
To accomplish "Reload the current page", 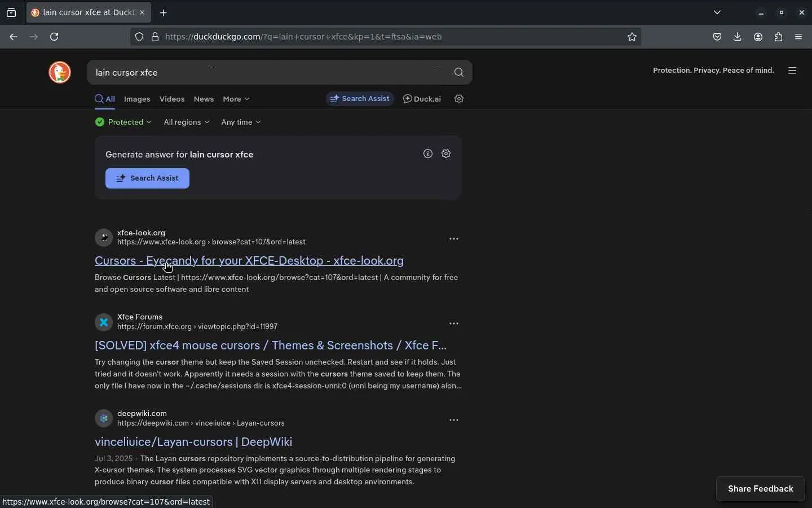I will click(x=55, y=37).
